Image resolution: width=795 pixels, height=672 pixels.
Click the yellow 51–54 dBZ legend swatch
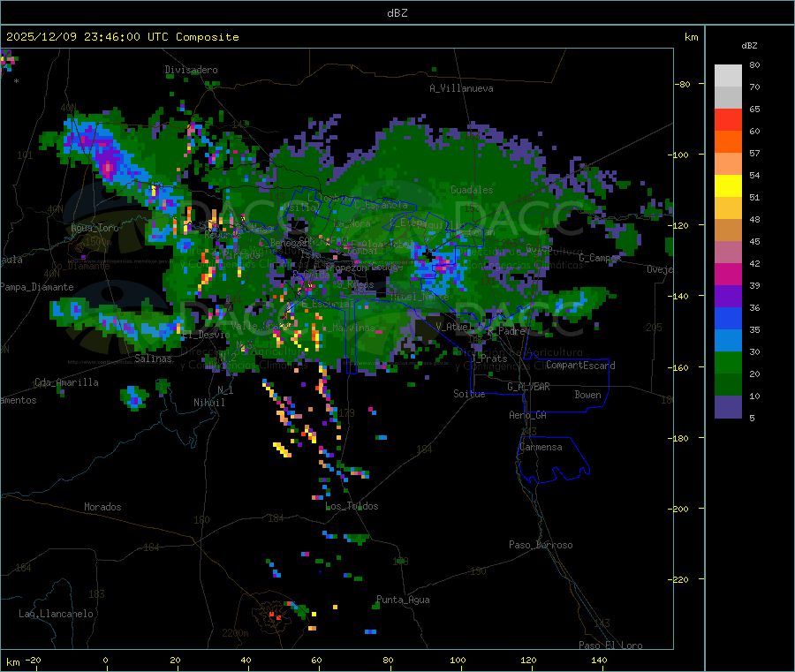point(728,186)
